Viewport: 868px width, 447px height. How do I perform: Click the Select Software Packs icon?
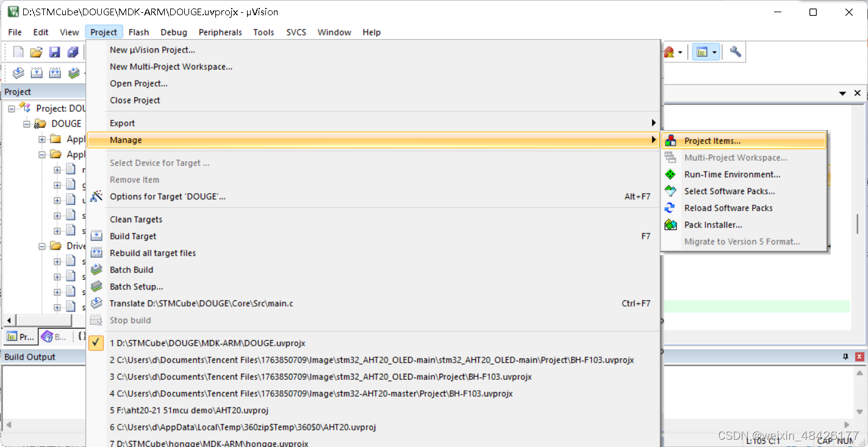point(671,191)
